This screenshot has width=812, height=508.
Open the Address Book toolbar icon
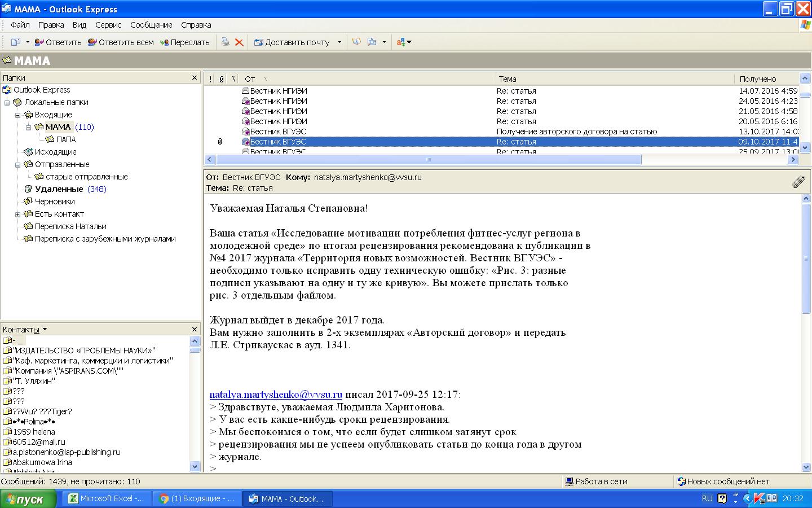pyautogui.click(x=356, y=42)
